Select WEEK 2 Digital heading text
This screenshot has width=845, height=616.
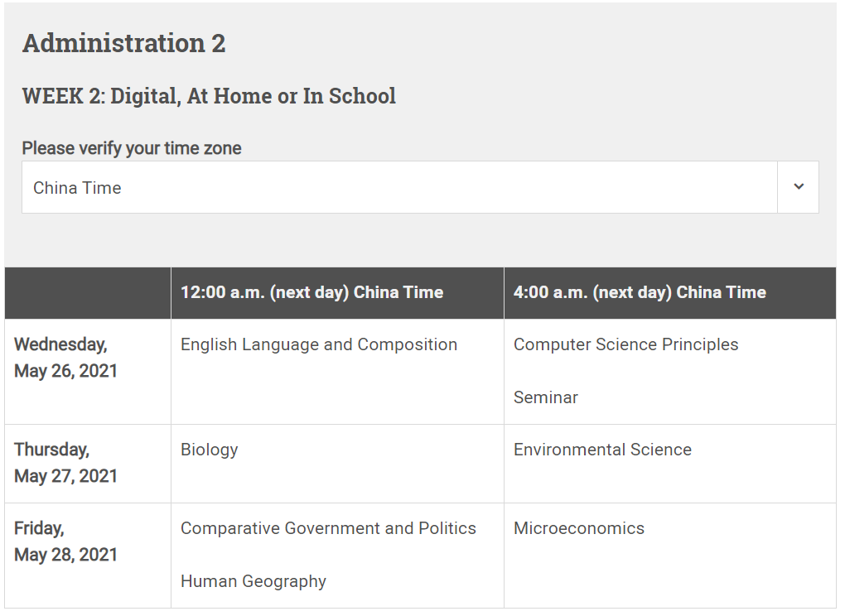[x=209, y=96]
